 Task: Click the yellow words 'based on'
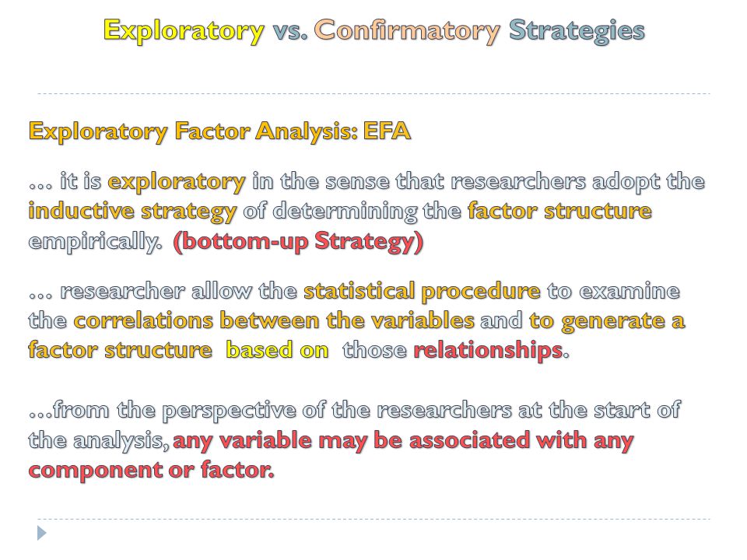tap(277, 351)
